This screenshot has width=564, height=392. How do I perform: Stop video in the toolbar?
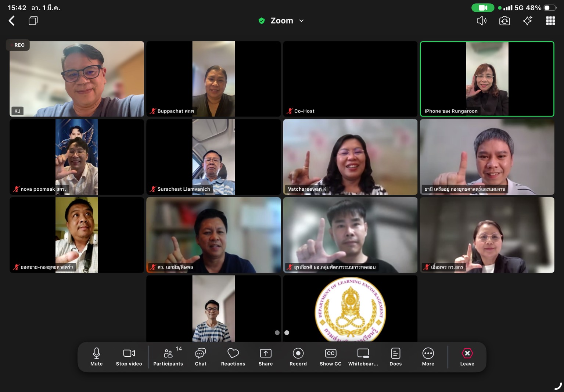(x=129, y=357)
